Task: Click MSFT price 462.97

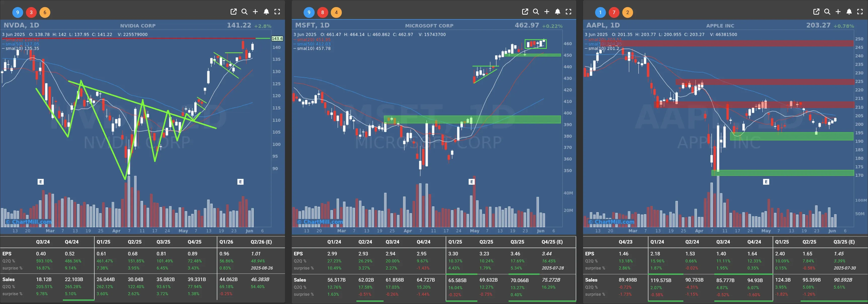Action: point(527,25)
